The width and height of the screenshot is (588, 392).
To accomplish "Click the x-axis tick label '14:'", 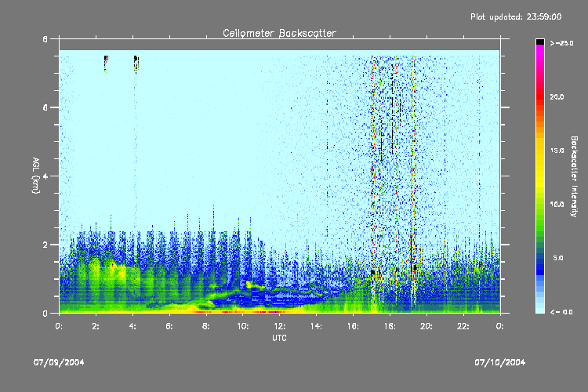I will pos(316,326).
